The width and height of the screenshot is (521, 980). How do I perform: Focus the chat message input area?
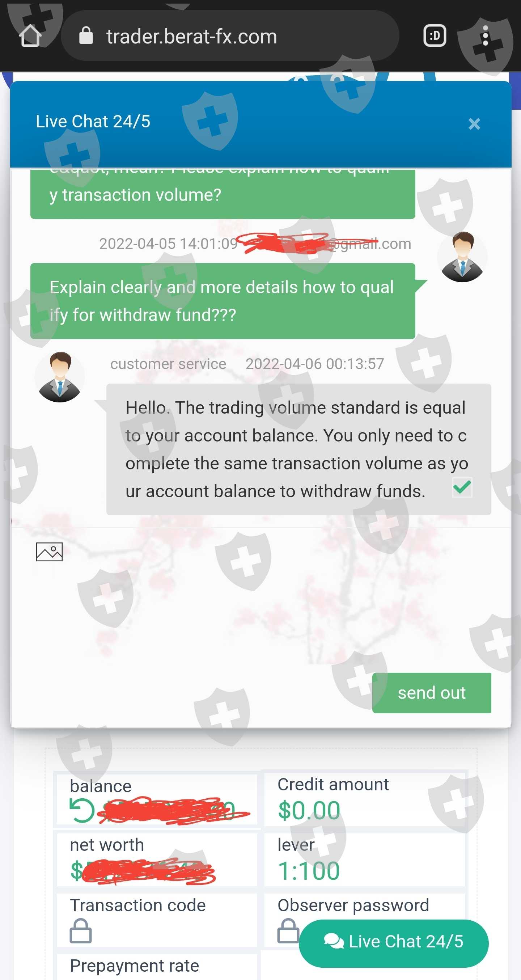[x=261, y=612]
